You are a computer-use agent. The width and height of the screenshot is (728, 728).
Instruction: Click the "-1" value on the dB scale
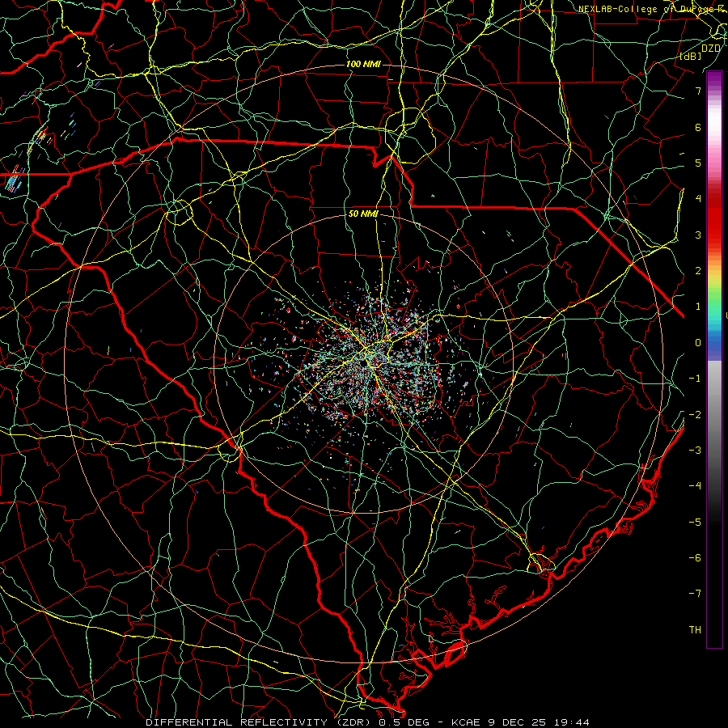(x=695, y=379)
